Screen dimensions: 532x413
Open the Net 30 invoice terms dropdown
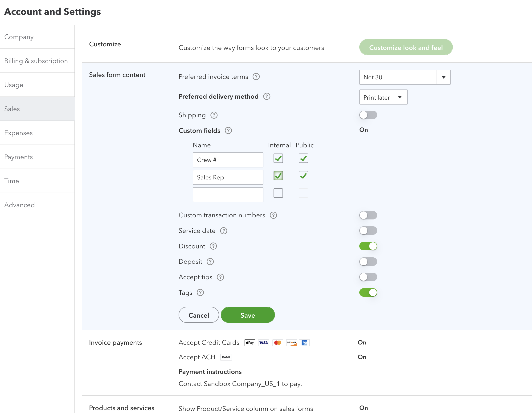point(443,77)
